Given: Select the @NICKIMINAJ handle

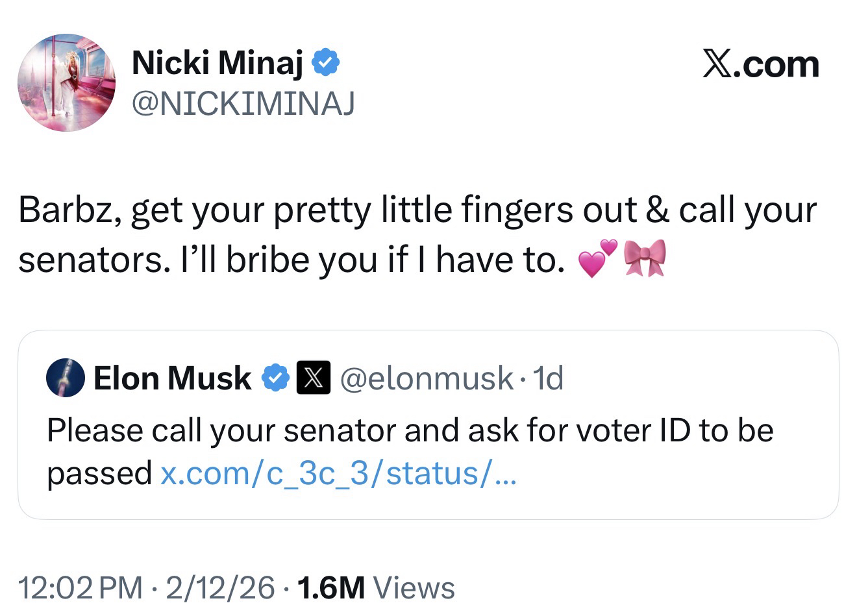Looking at the screenshot, I should (x=243, y=103).
